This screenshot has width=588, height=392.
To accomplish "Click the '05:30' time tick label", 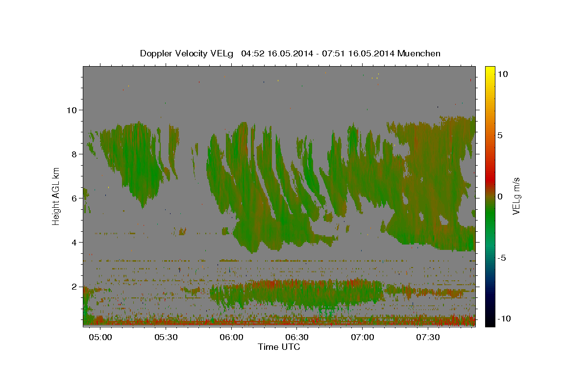I will (x=166, y=338).
